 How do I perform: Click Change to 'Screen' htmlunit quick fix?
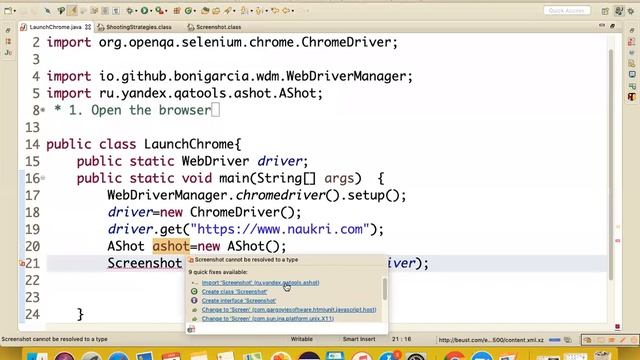pos(289,309)
